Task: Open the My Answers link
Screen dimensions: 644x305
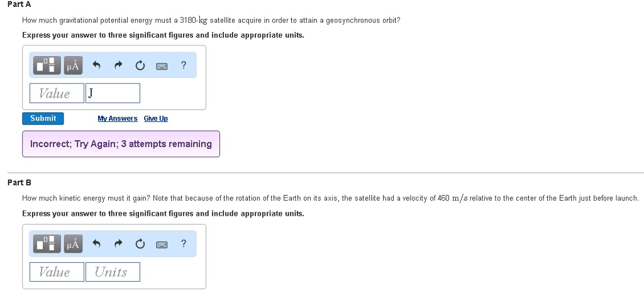Action: (118, 118)
